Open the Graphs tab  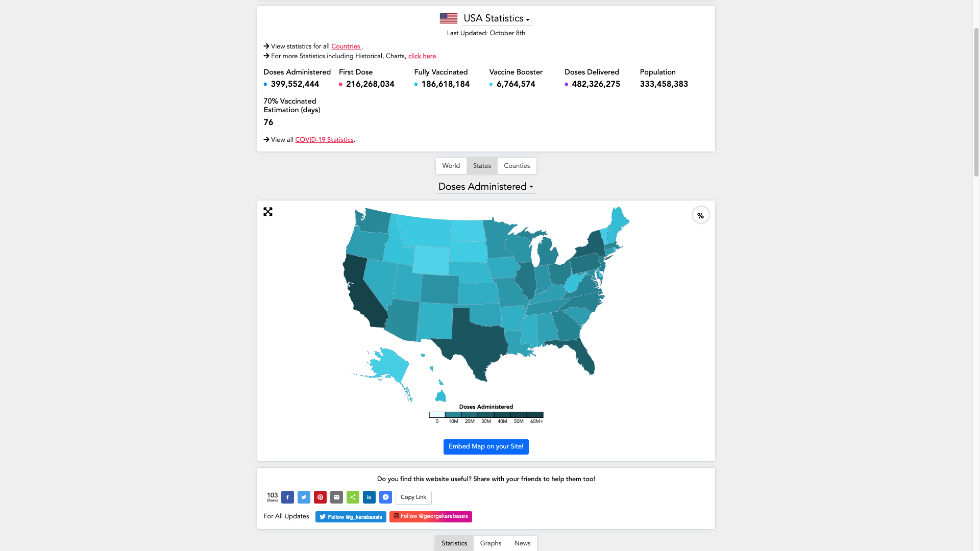[x=491, y=543]
